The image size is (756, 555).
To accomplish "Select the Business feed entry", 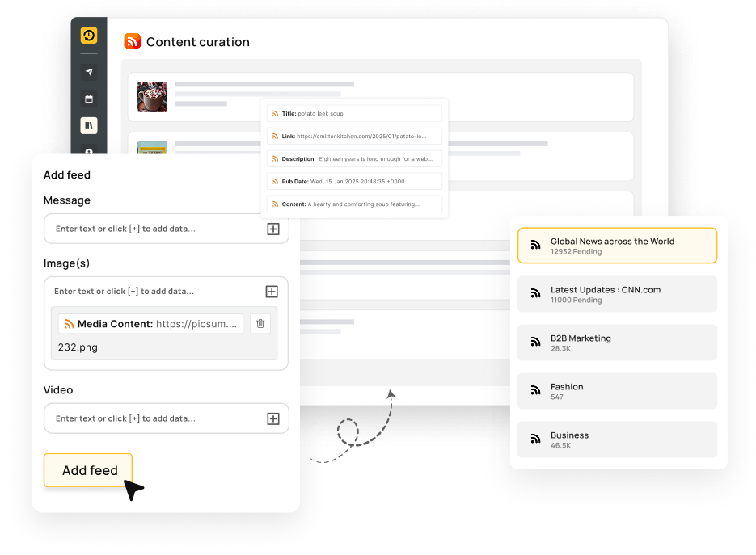I will pyautogui.click(x=616, y=439).
